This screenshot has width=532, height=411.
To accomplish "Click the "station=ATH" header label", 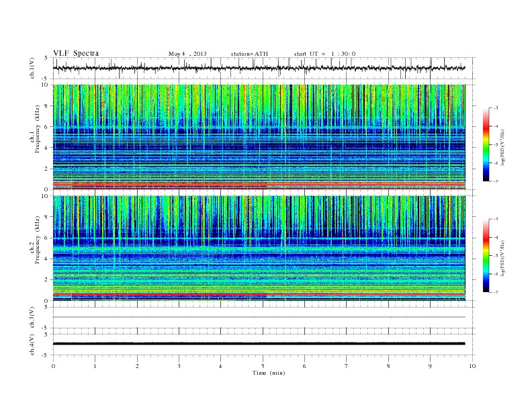I will coord(249,54).
